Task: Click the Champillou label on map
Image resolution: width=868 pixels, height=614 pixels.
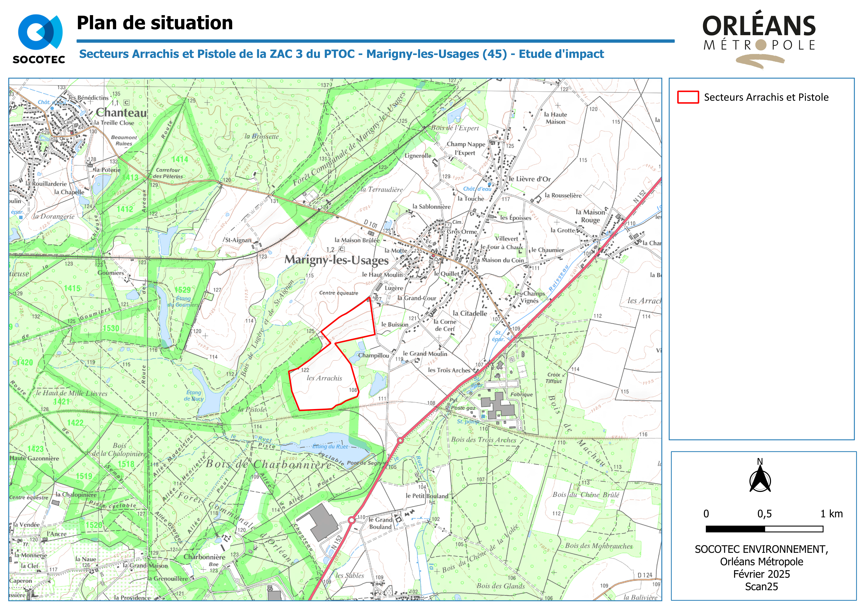Action: [373, 355]
